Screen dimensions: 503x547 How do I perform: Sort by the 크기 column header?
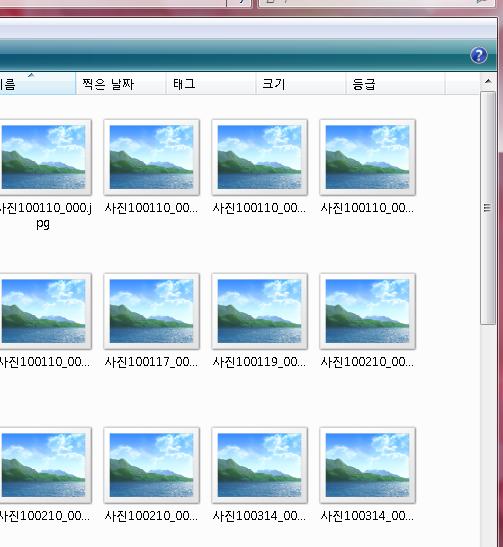point(301,84)
